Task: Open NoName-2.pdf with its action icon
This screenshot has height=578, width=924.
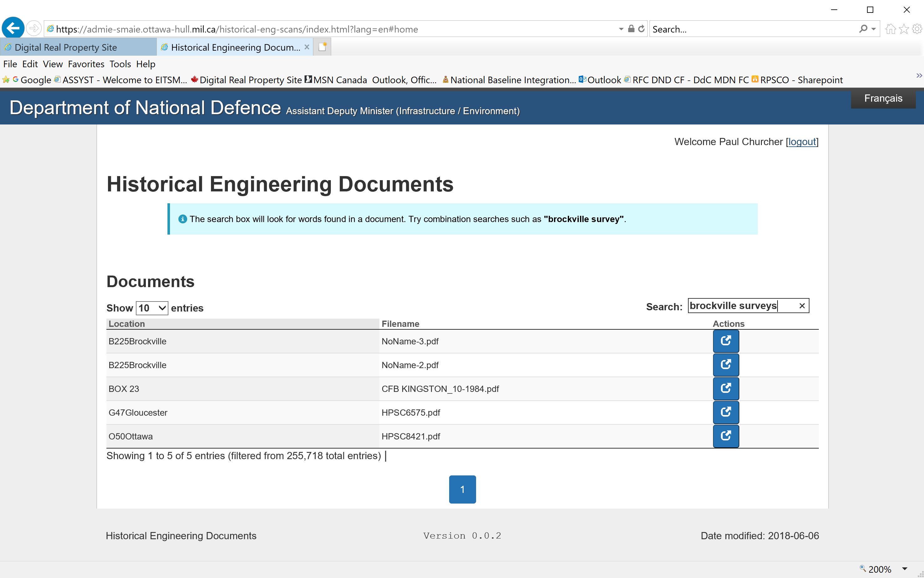Action: tap(726, 365)
